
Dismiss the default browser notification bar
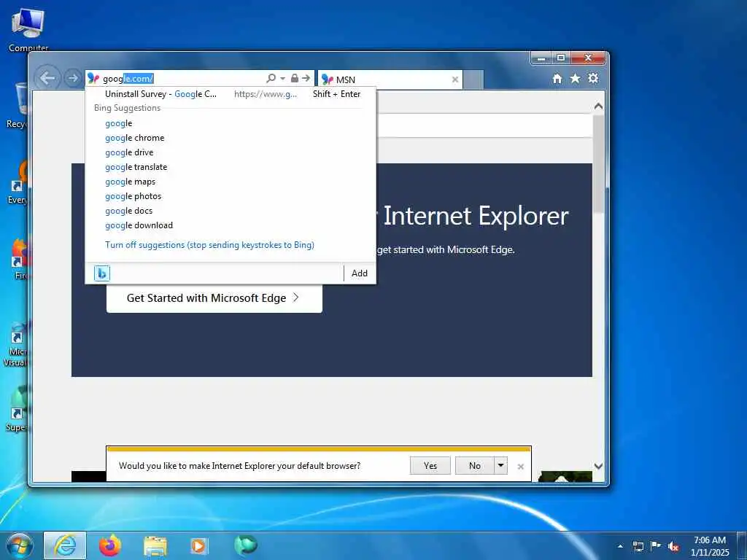520,467
